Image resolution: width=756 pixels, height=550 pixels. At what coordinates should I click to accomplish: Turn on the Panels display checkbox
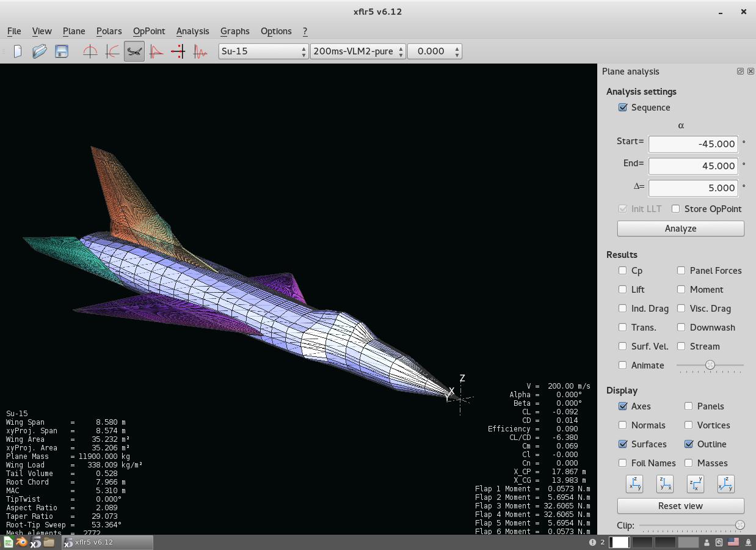pyautogui.click(x=689, y=406)
